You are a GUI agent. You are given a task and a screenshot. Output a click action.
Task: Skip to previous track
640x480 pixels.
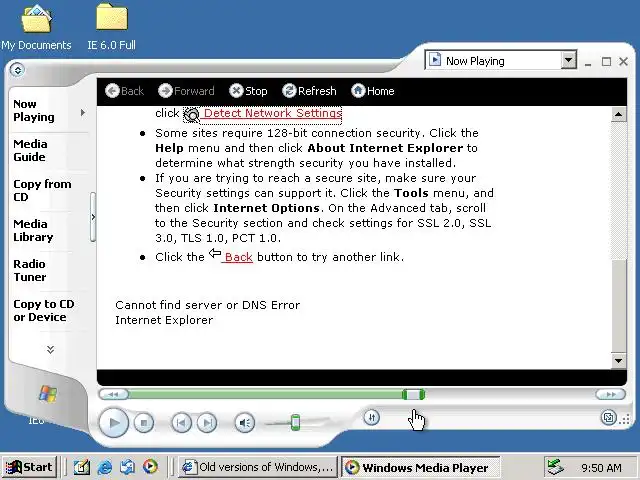(x=181, y=423)
